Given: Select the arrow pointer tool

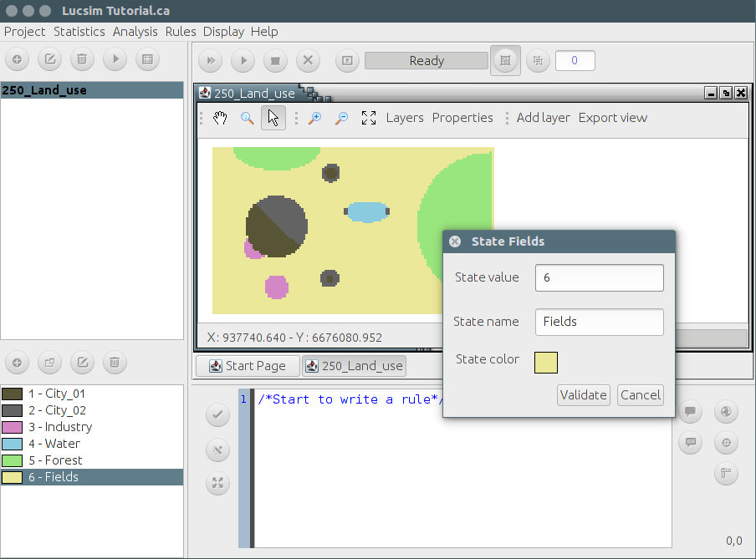Looking at the screenshot, I should point(273,118).
